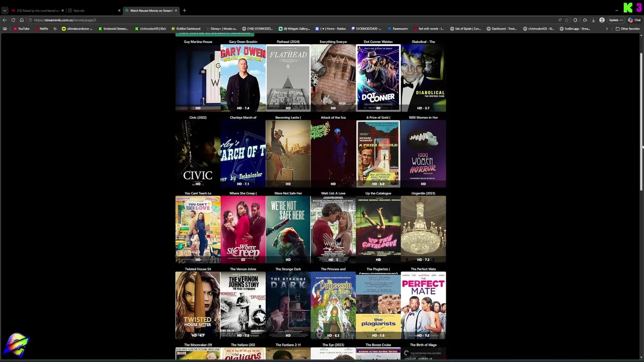Viewport: 644px width, 362px height.
Task: Click the read aloud icon in address bar
Action: click(x=559, y=20)
